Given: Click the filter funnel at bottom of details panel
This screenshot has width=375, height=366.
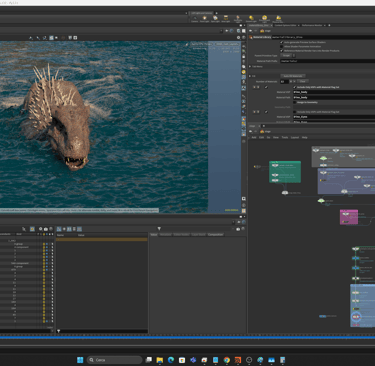Looking at the screenshot, I should (x=59, y=331).
